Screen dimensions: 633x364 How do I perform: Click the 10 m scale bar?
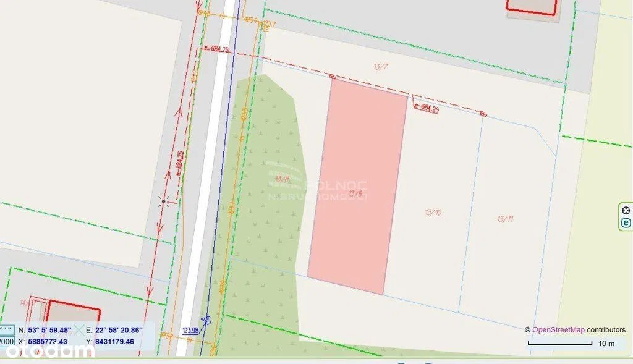pos(560,344)
